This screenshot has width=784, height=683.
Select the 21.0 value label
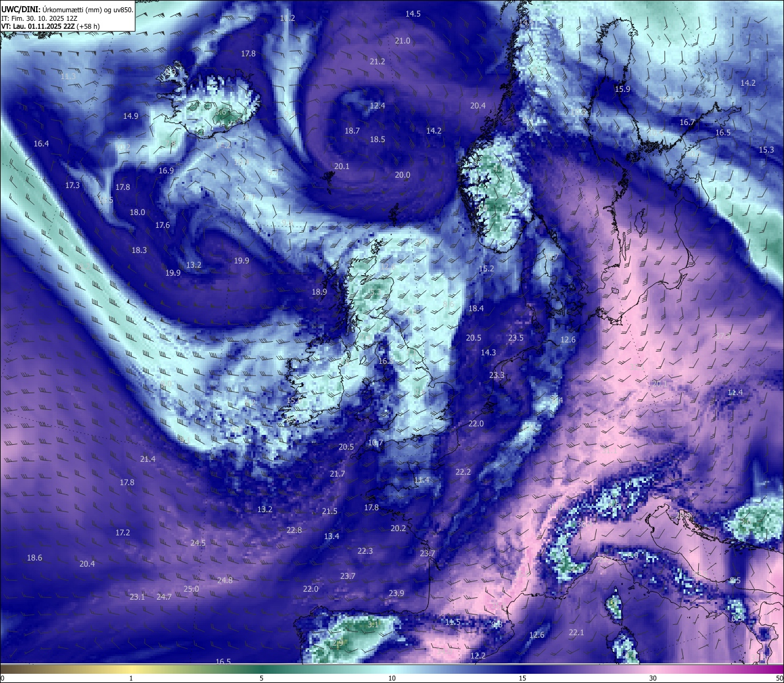tap(402, 41)
